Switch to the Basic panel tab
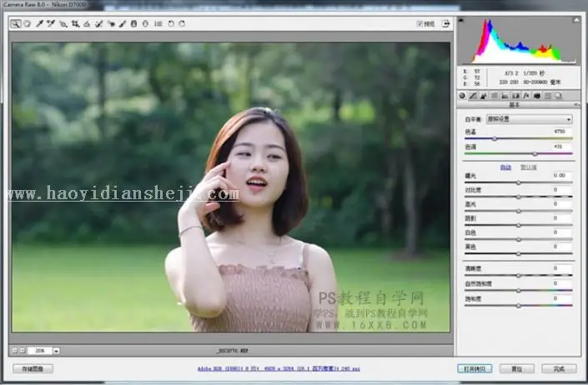 462,96
